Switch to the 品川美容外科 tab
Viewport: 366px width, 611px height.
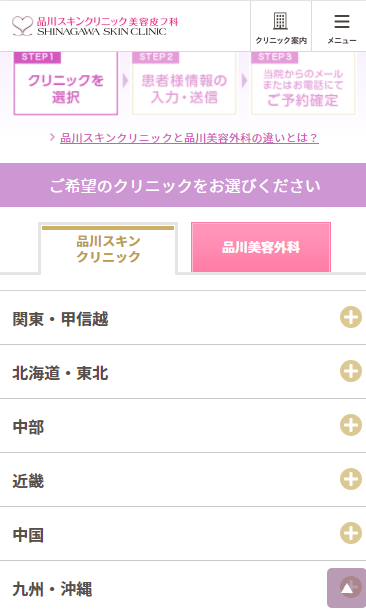tap(261, 247)
